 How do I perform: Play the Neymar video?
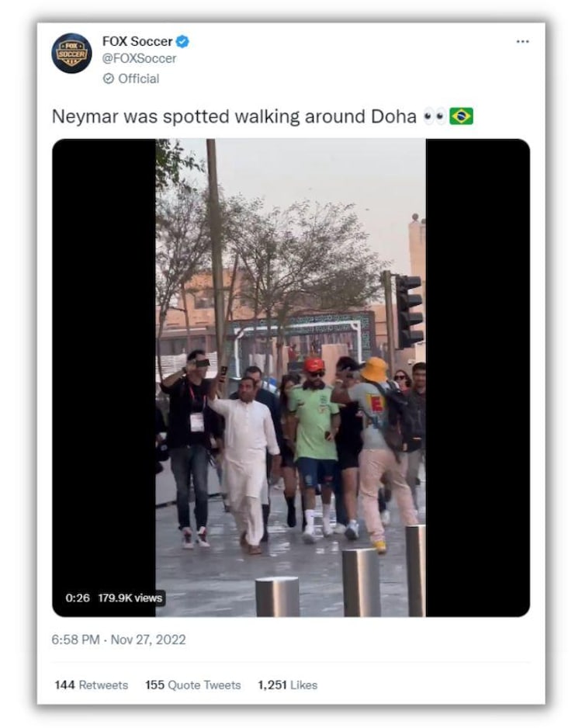point(290,377)
